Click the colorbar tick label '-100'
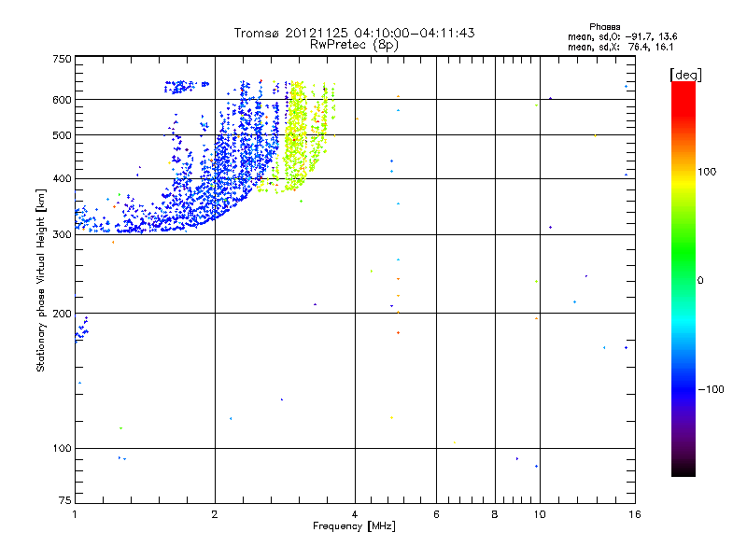Viewport: 747px width, 560px height. point(711,389)
